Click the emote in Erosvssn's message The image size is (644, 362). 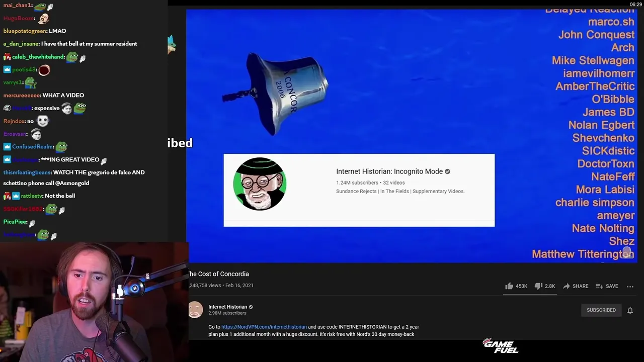tap(36, 134)
